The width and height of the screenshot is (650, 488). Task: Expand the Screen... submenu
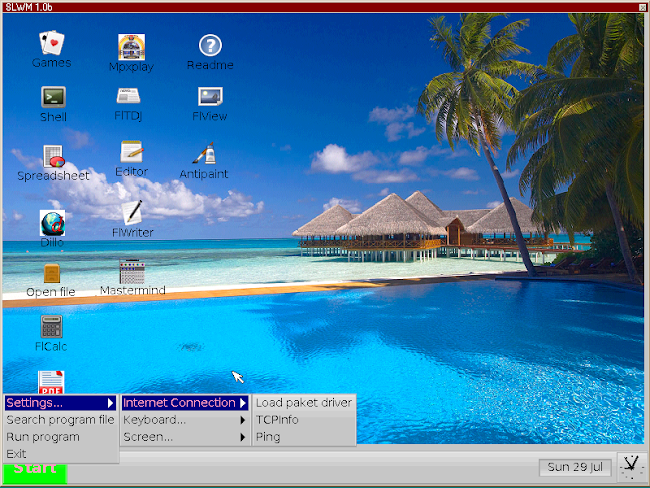pos(185,437)
